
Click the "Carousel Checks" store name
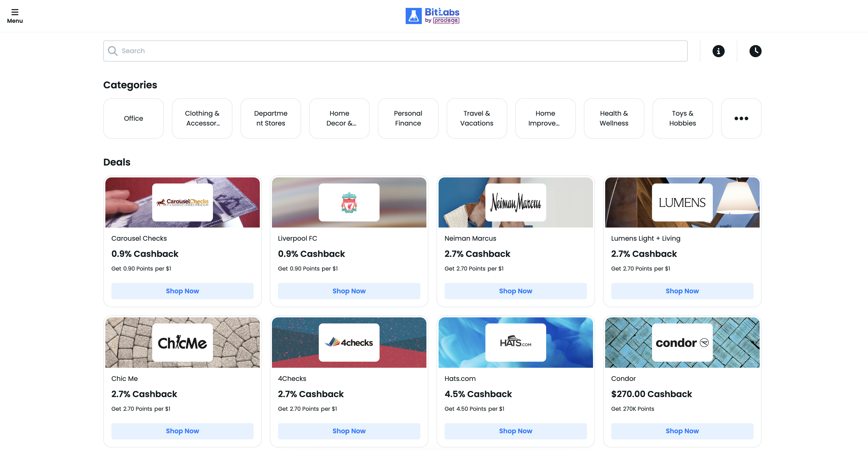click(139, 238)
